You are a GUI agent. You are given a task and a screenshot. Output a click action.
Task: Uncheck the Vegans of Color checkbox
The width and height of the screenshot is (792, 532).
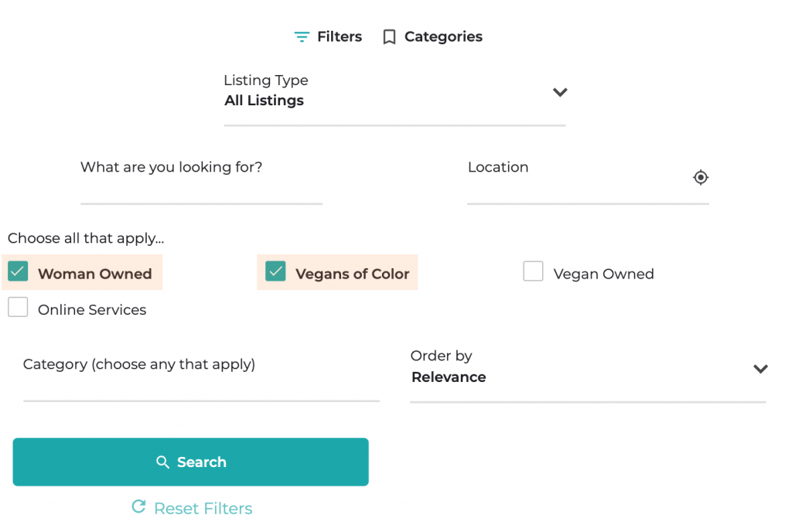(x=275, y=271)
